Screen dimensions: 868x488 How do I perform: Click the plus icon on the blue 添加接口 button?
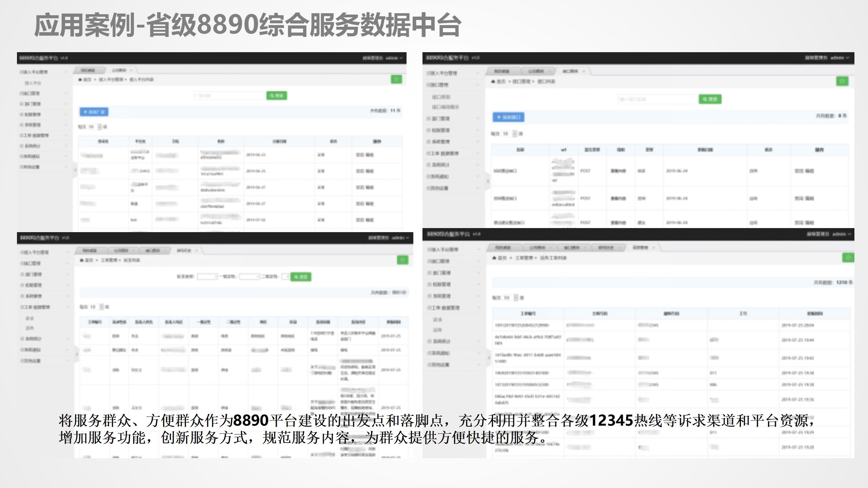pos(498,117)
